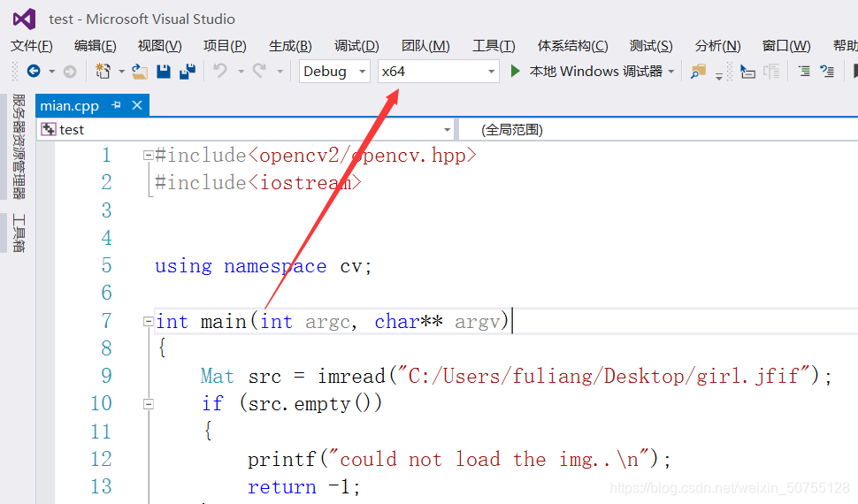Open the 体系结构(C) menu
The width and height of the screenshot is (858, 504).
[x=573, y=45]
